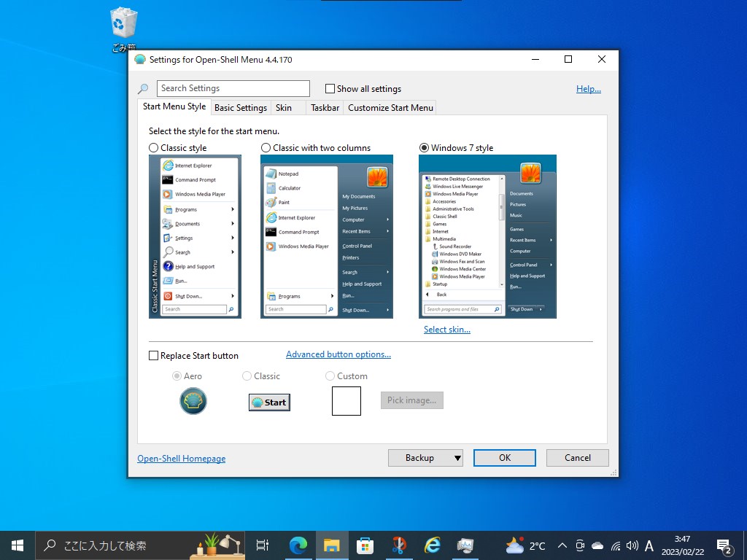The image size is (747, 560).
Task: Open Task View from the taskbar
Action: [x=263, y=545]
